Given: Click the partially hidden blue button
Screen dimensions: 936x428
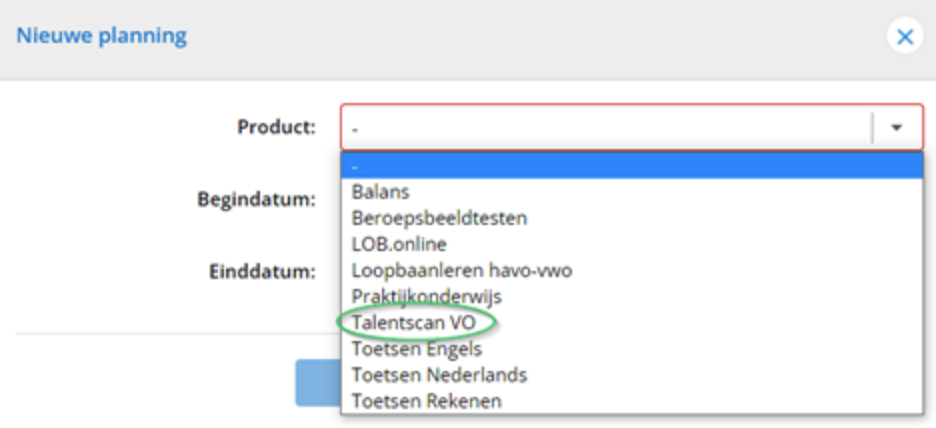Looking at the screenshot, I should 317,384.
